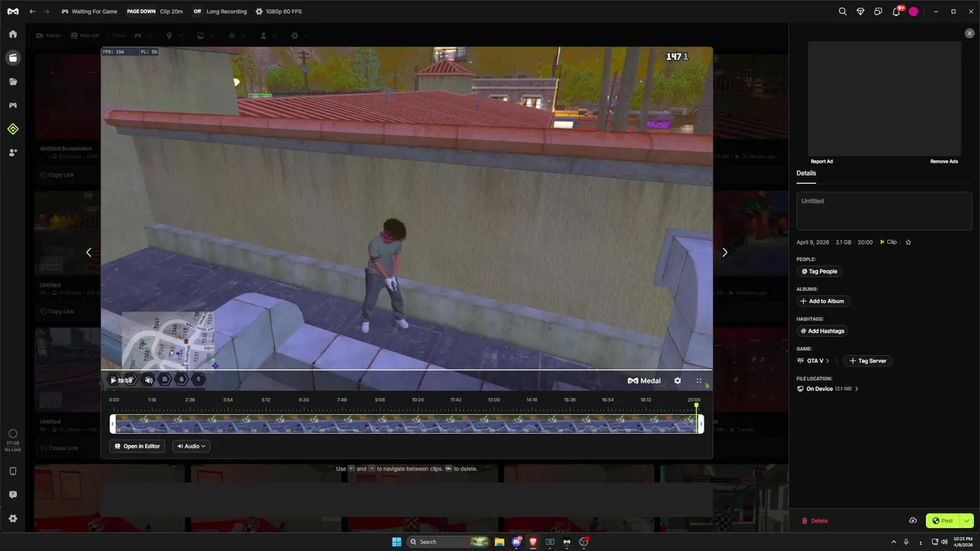
Task: Expand the Post button dropdown arrow
Action: click(x=966, y=521)
